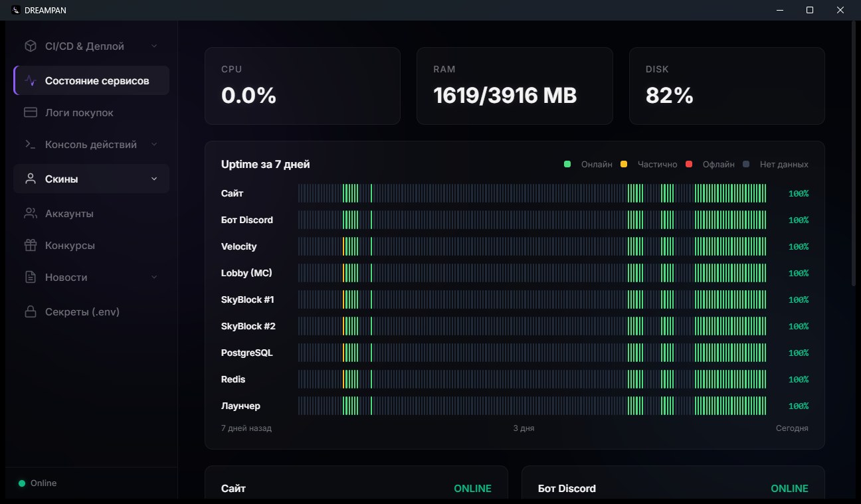861x504 pixels.
Task: Click the red Офлайн legend swatch
Action: coord(689,164)
